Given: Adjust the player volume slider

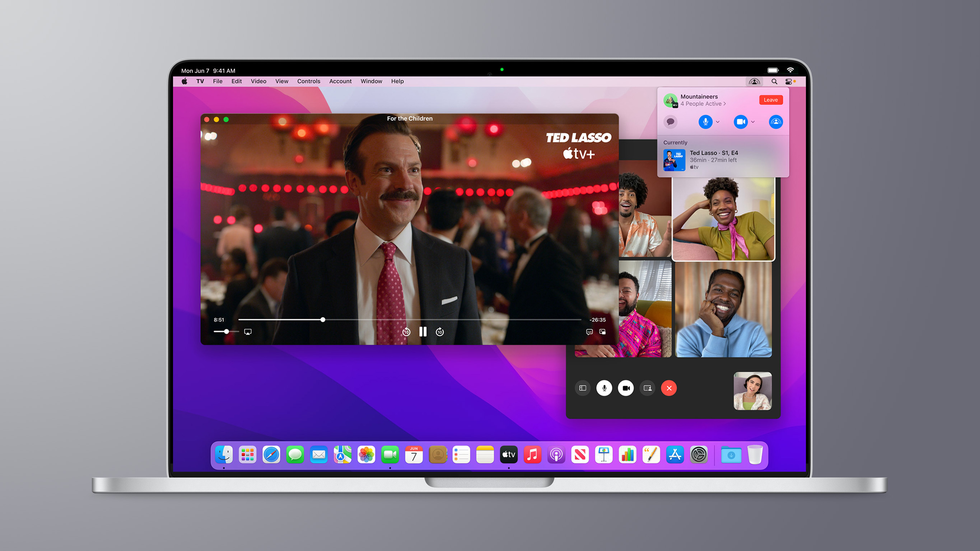Looking at the screenshot, I should click(227, 331).
